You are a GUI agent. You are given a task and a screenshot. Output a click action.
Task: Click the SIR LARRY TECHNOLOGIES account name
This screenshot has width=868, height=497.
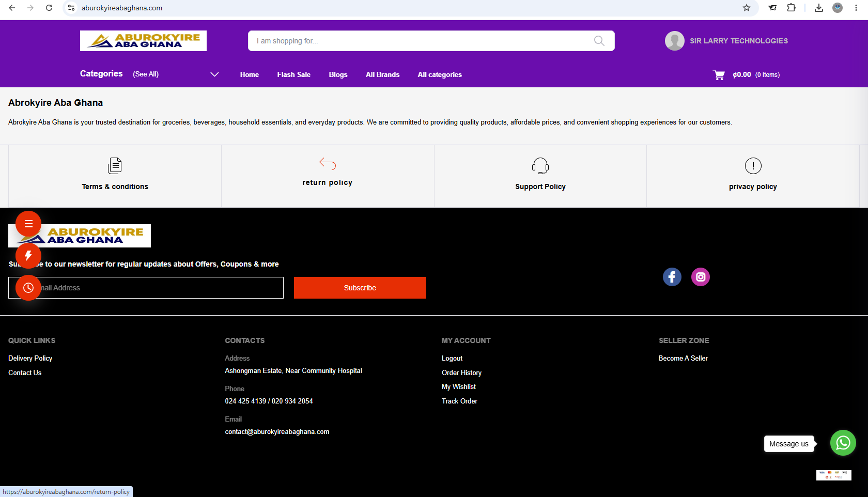point(739,41)
